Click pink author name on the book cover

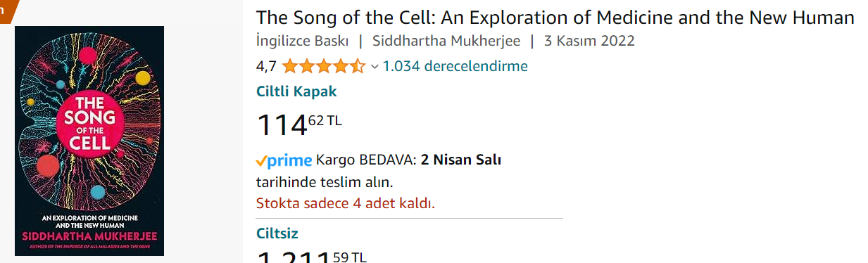tap(89, 233)
